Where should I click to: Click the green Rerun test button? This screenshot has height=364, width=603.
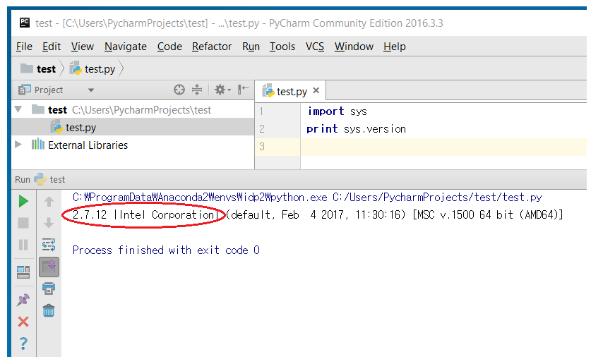23,201
